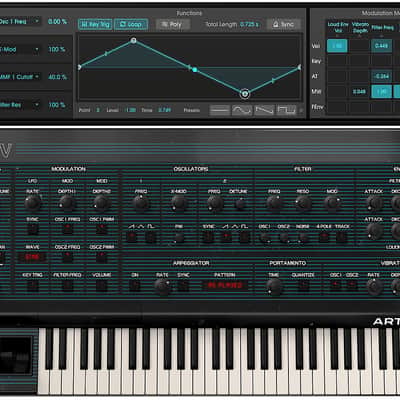The width and height of the screenshot is (400, 400).
Task: Toggle the Arpeggiator On switch
Action: pos(135,285)
